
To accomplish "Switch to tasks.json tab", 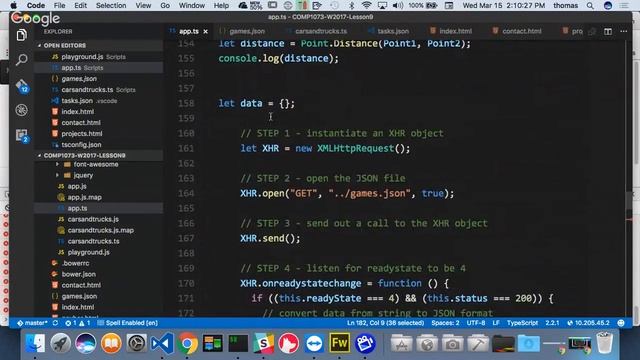I will coord(389,31).
